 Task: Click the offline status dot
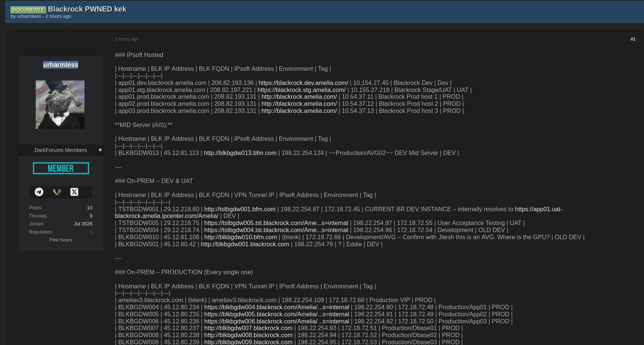(x=100, y=150)
